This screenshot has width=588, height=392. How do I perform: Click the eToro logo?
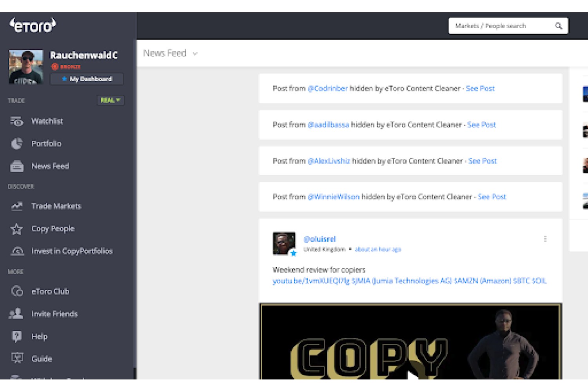coord(33,25)
